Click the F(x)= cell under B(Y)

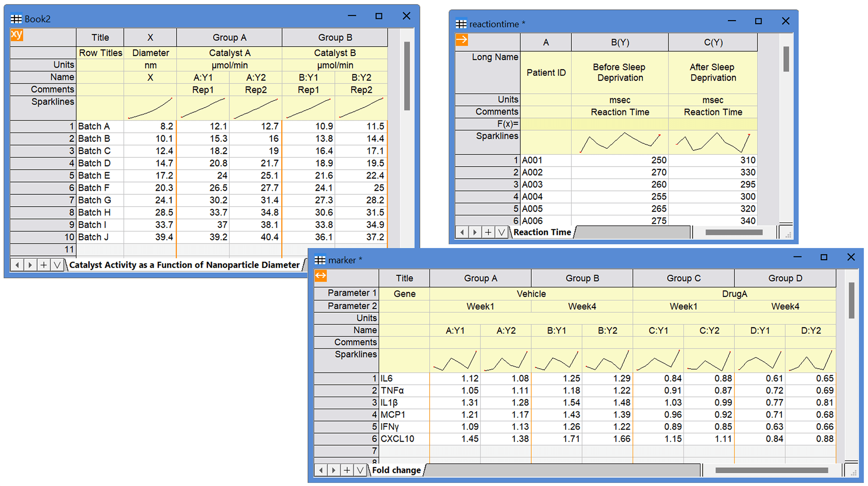coord(620,124)
